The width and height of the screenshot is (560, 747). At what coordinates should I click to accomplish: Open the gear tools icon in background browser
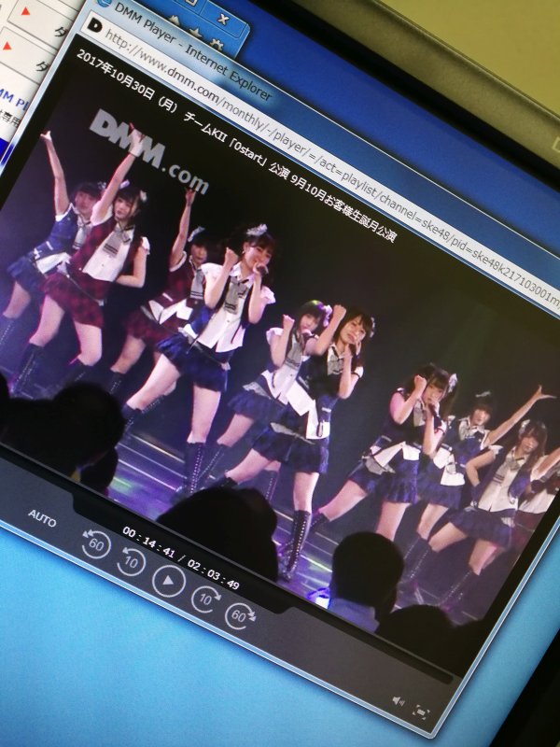click(x=217, y=44)
